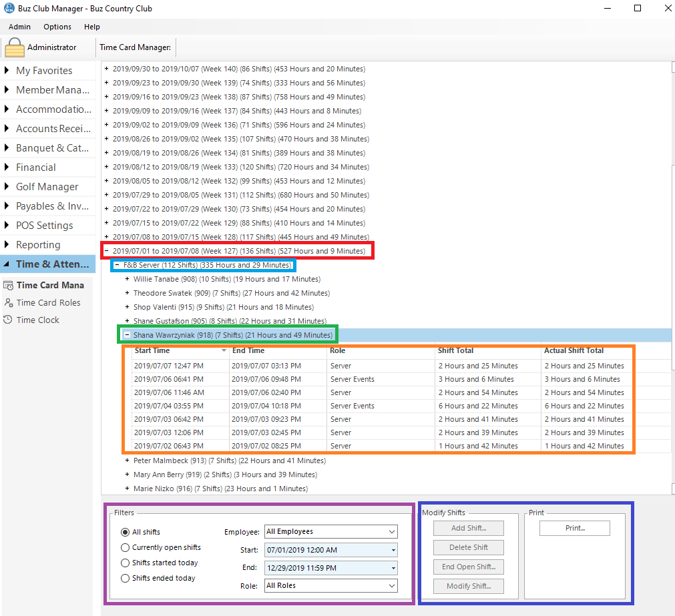Open the Admin menu
The width and height of the screenshot is (675, 616).
tap(19, 27)
